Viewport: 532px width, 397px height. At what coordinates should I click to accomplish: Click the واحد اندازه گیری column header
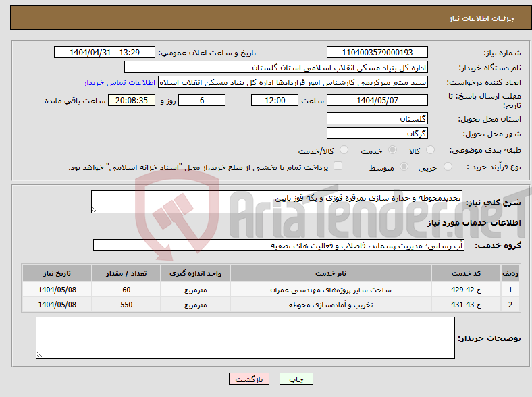195,273
